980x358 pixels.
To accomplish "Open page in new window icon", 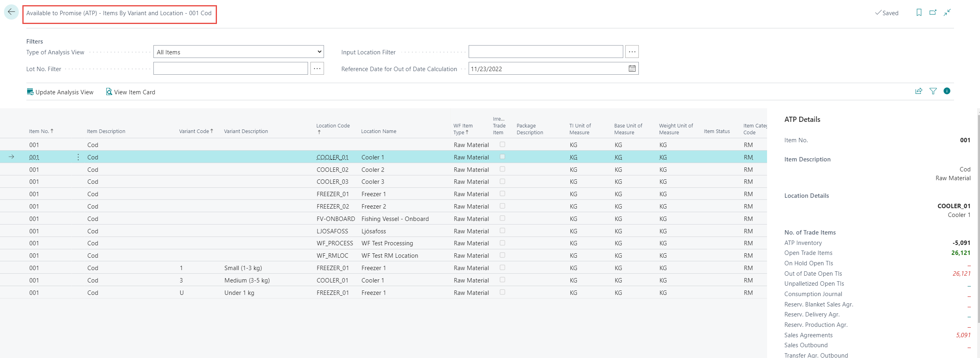I will coord(933,13).
